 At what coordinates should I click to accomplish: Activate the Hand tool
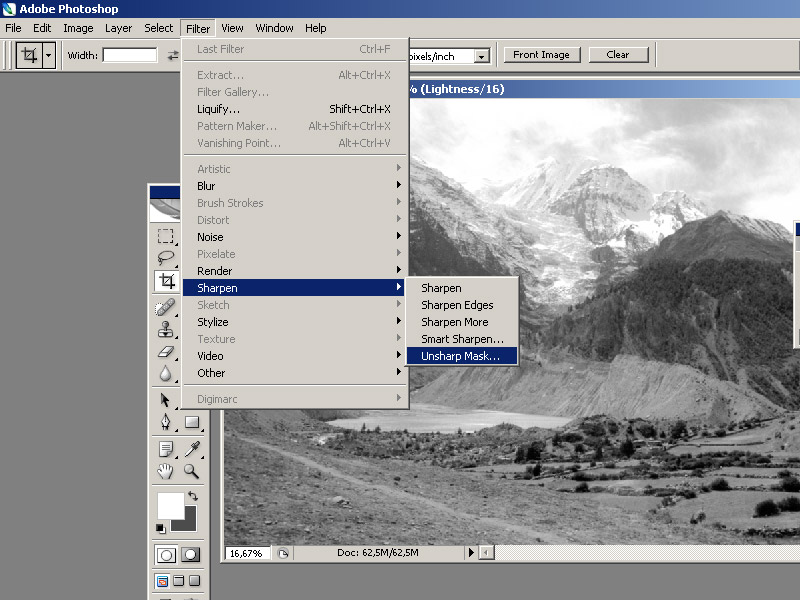pyautogui.click(x=166, y=472)
